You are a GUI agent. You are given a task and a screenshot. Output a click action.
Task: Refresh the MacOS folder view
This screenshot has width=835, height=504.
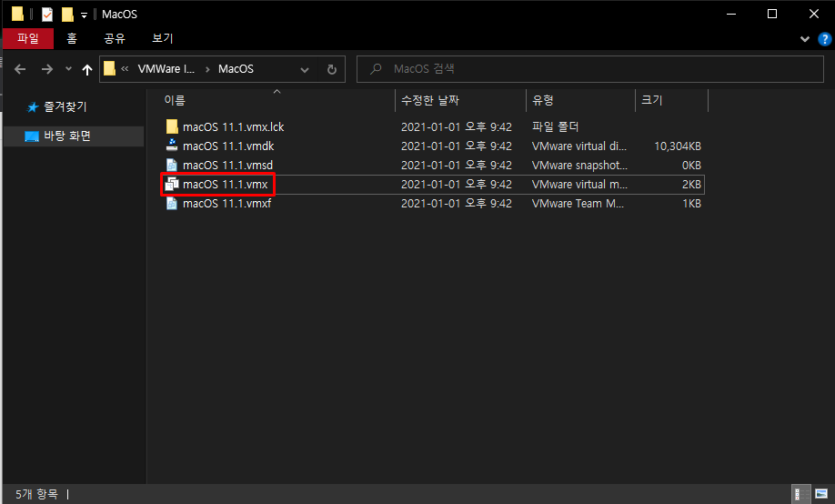331,69
